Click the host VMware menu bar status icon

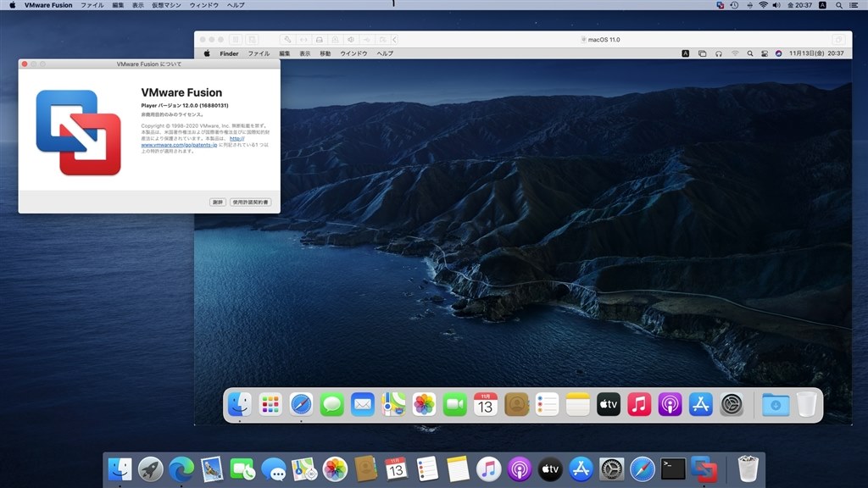(x=720, y=5)
